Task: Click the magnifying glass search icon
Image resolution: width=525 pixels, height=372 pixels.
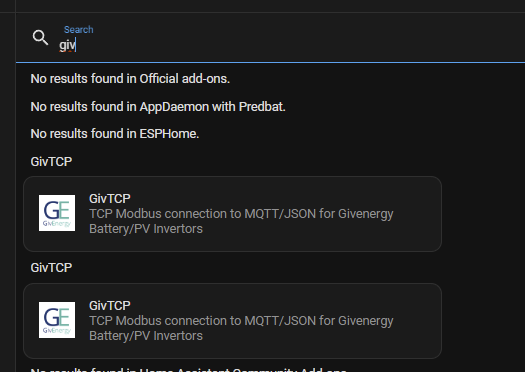Action: pos(41,38)
